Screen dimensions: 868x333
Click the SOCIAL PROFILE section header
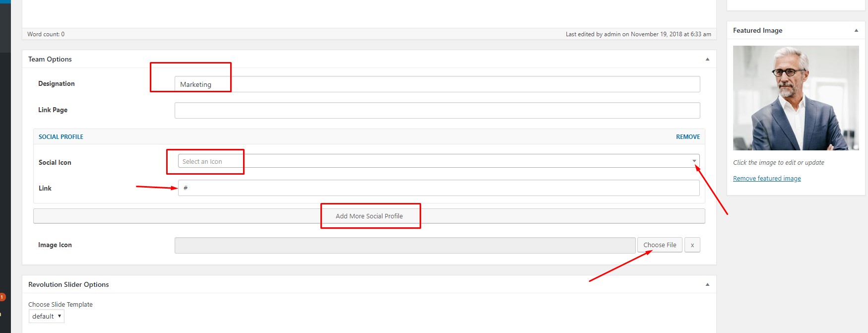pos(61,137)
